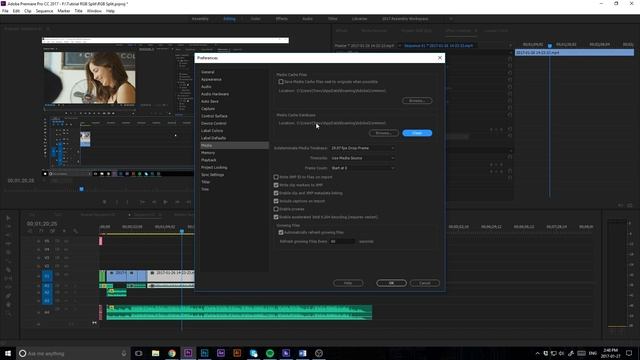
Task: Switch to the Editing workspace tab
Action: click(229, 19)
